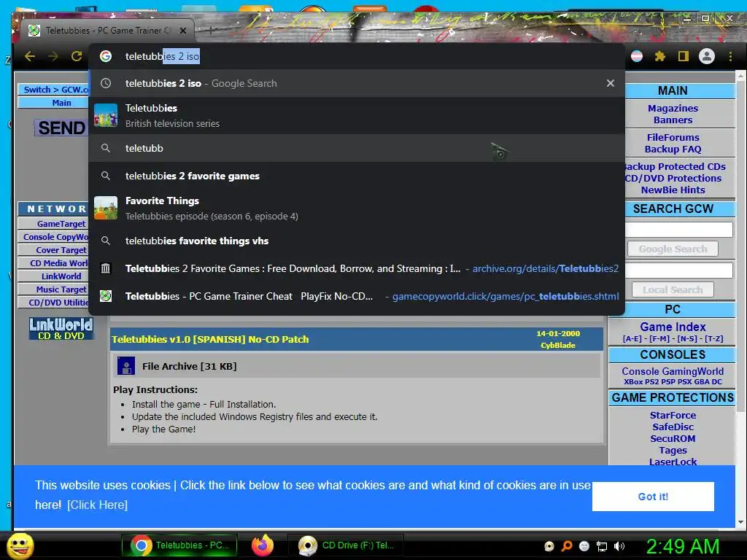
Task: Open the LinkWorld network link
Action: (x=61, y=276)
